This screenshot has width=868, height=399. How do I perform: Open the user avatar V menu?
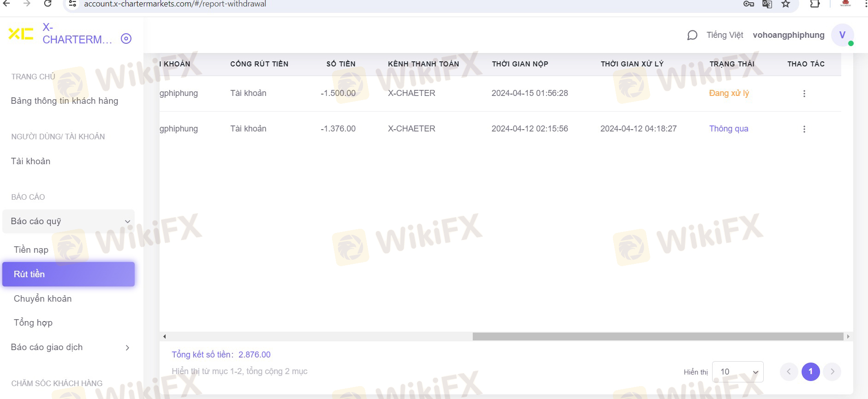tap(842, 35)
